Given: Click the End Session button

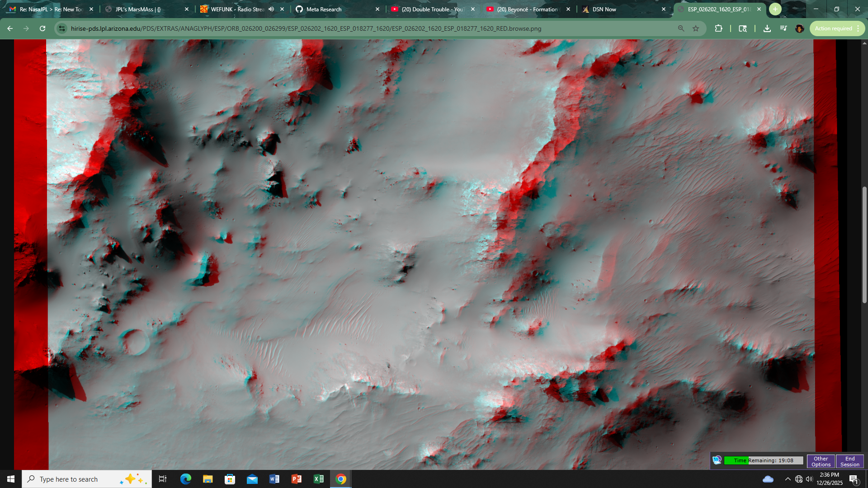Looking at the screenshot, I should [x=849, y=461].
